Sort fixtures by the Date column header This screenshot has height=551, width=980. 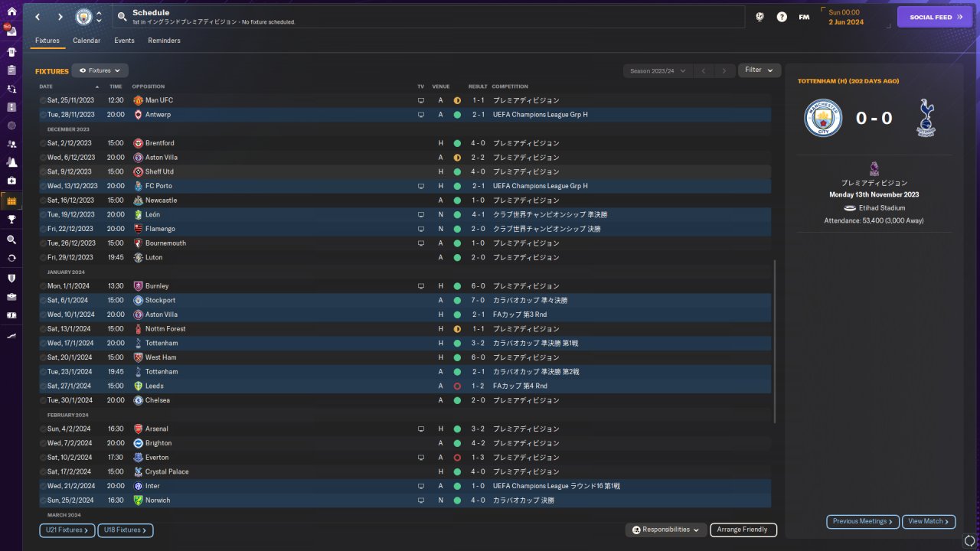(x=46, y=86)
